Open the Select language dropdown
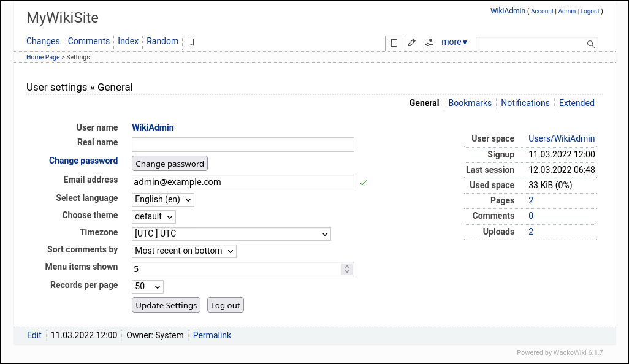The height and width of the screenshot is (364, 629). tap(162, 199)
